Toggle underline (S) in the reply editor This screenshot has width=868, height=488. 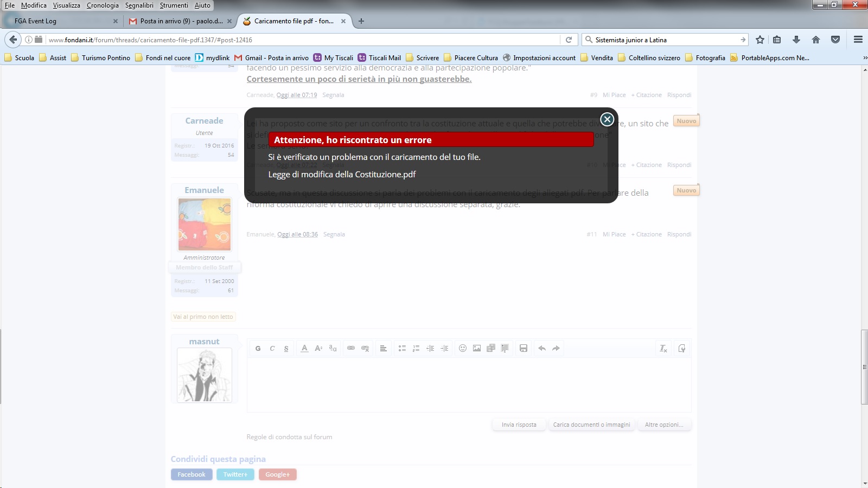286,349
